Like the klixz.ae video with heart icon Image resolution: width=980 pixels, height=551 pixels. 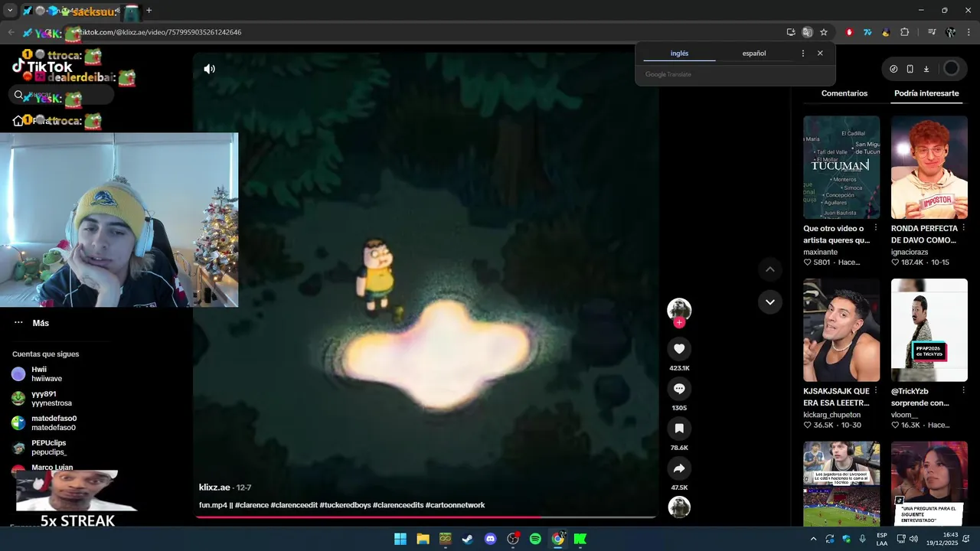pyautogui.click(x=679, y=349)
